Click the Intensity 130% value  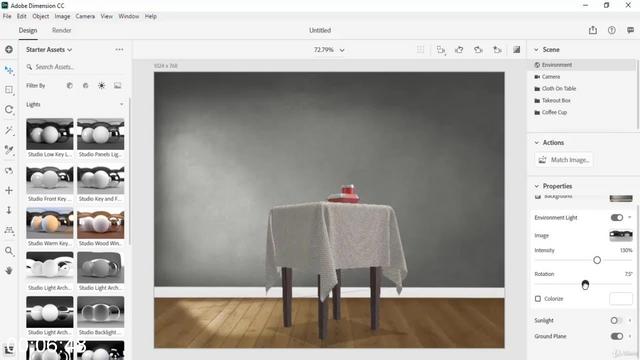tap(626, 250)
